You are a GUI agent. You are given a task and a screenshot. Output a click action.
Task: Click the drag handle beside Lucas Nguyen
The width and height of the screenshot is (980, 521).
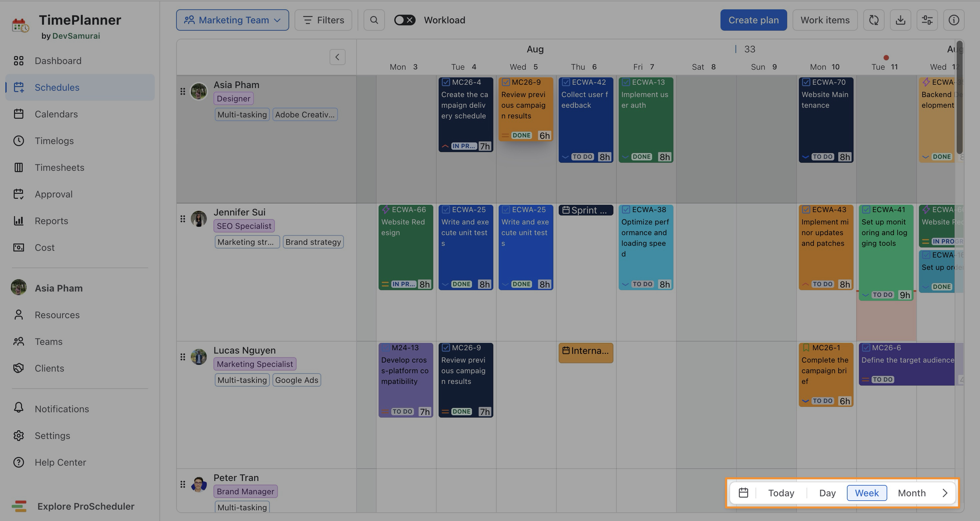pos(182,357)
